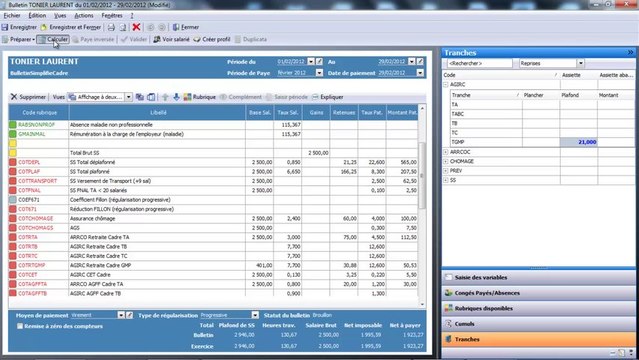Open Période du date dropdown
Screen dimensions: 639x360
(x=311, y=62)
